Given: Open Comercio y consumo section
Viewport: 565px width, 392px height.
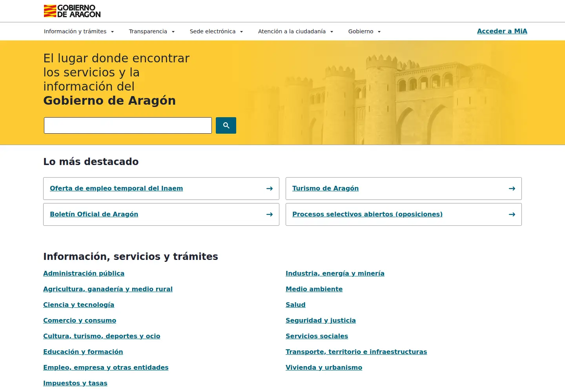Looking at the screenshot, I should (80, 320).
